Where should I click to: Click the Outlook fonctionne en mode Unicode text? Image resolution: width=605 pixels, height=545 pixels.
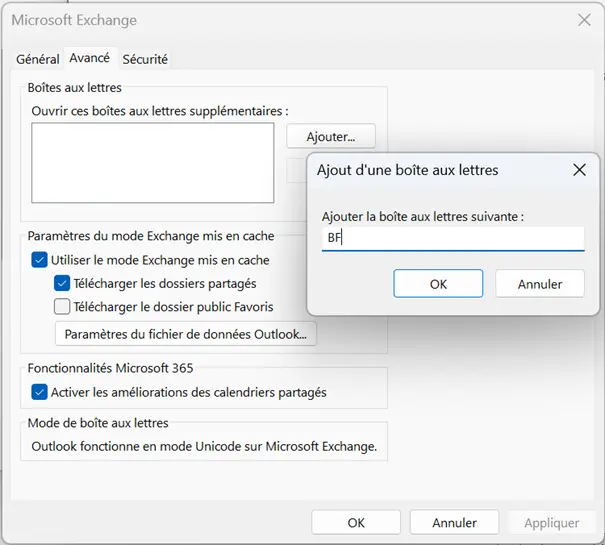tap(204, 446)
